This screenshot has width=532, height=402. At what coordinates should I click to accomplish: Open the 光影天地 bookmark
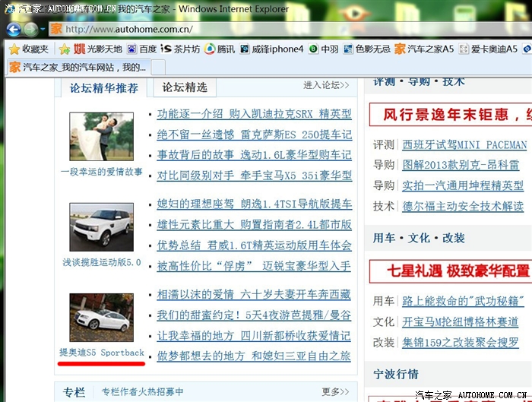[98, 49]
